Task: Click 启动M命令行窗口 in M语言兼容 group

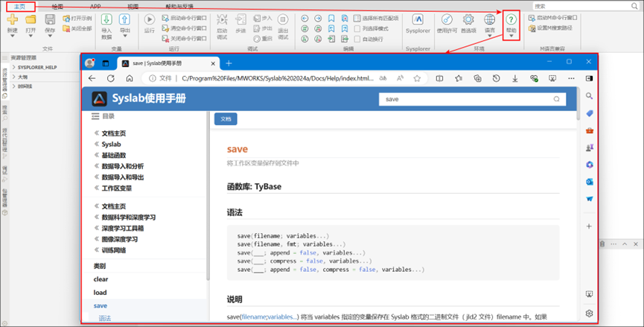Action: click(553, 18)
